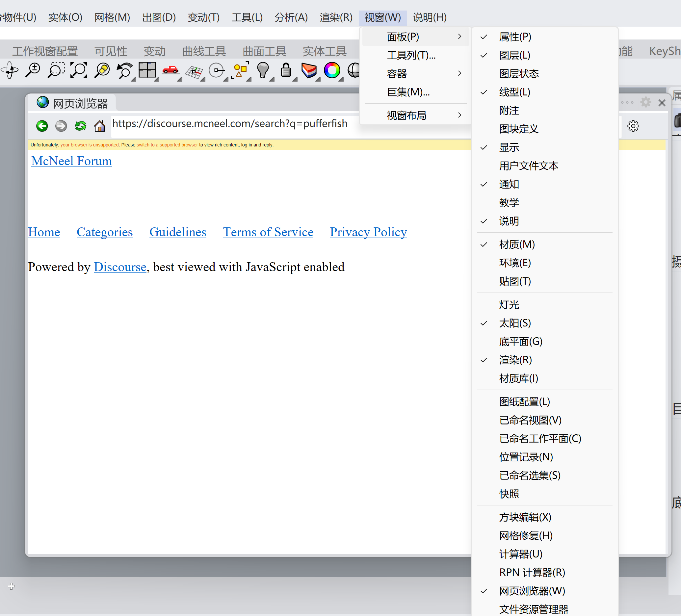This screenshot has height=616, width=681.
Task: Click the red car icon
Action: click(170, 70)
